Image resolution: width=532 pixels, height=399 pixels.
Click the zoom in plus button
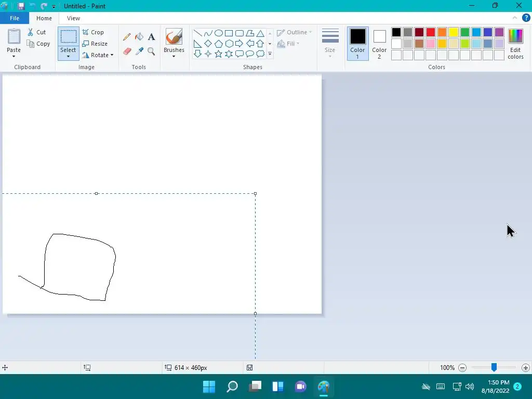[526, 368]
